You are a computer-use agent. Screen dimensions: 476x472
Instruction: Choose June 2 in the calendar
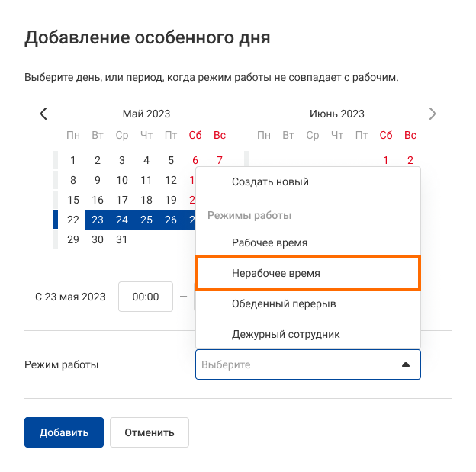410,160
